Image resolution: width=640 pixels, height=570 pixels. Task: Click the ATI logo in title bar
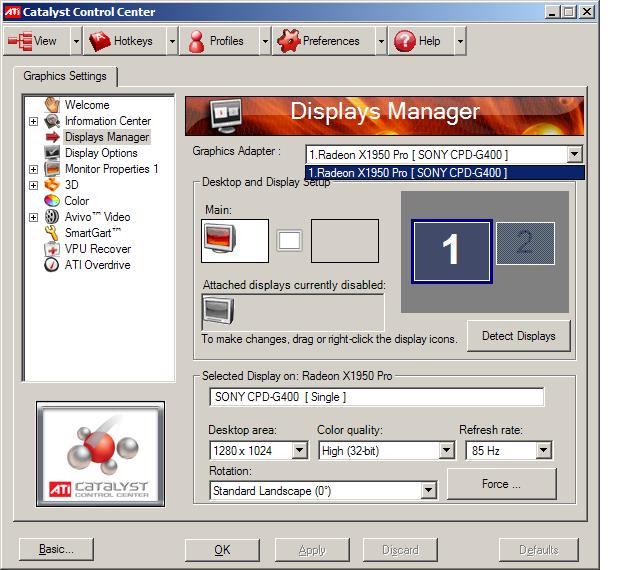[x=12, y=12]
